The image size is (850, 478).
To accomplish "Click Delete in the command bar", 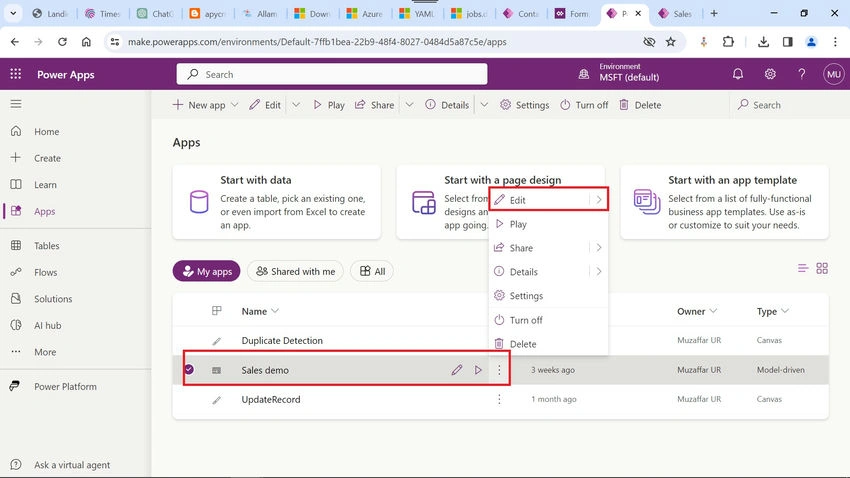I will point(640,105).
